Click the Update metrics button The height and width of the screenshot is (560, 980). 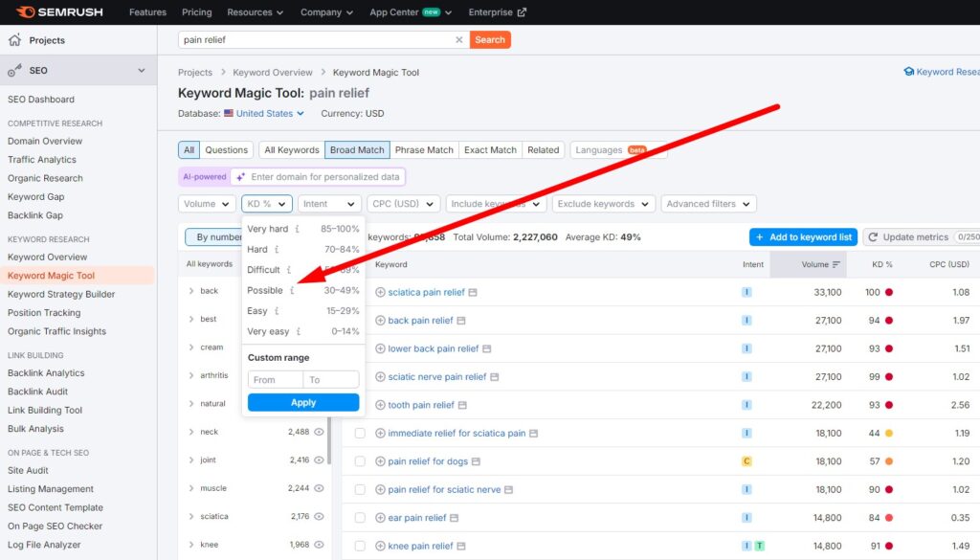click(923, 236)
